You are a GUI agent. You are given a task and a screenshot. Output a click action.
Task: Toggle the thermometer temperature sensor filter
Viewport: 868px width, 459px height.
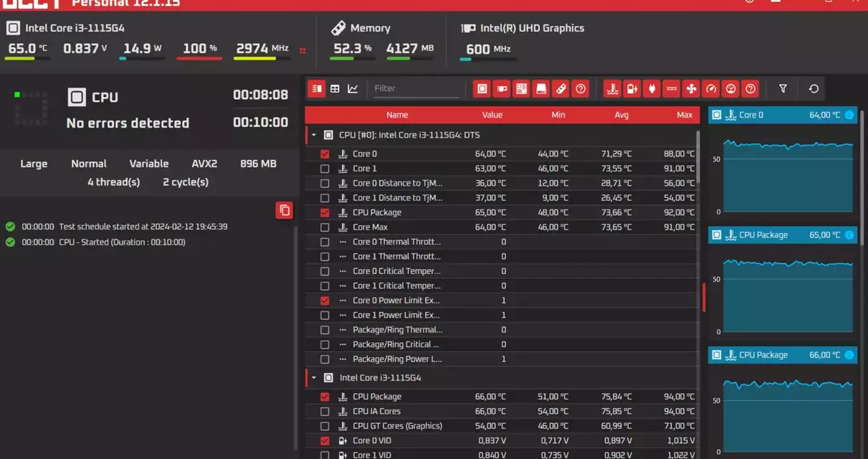612,88
